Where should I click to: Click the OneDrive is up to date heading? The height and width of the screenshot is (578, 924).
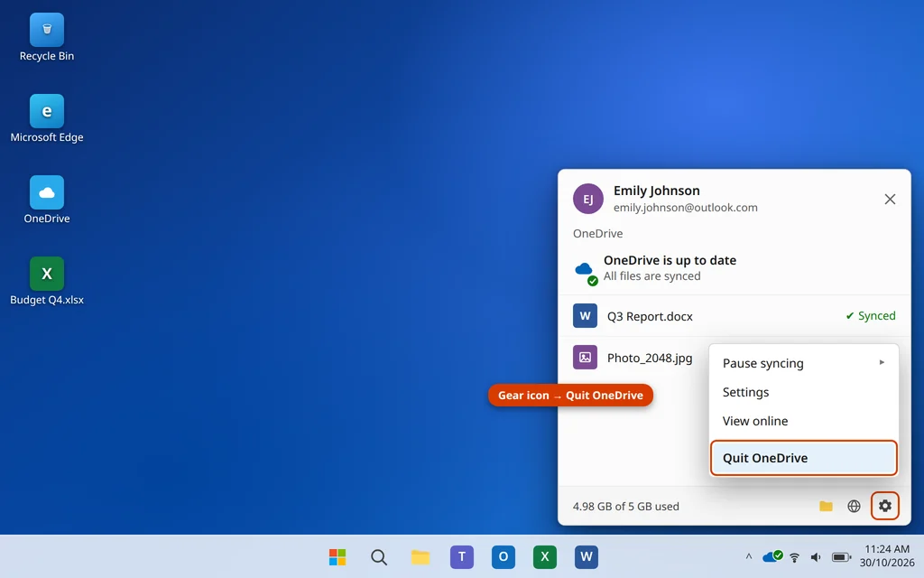(670, 260)
